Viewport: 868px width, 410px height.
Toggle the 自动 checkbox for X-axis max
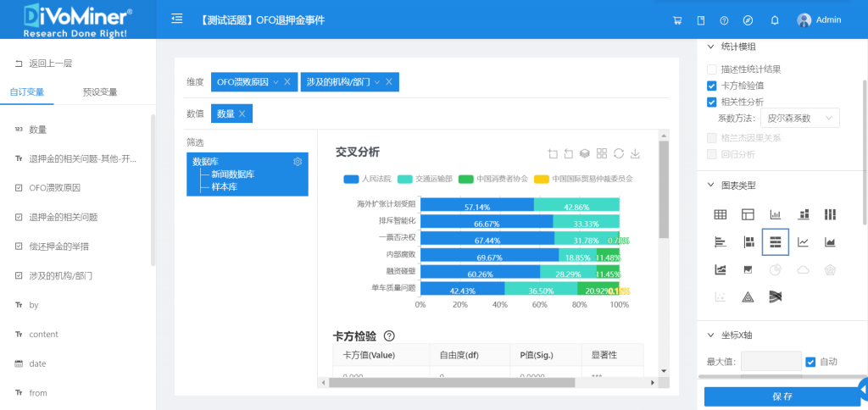click(x=810, y=362)
